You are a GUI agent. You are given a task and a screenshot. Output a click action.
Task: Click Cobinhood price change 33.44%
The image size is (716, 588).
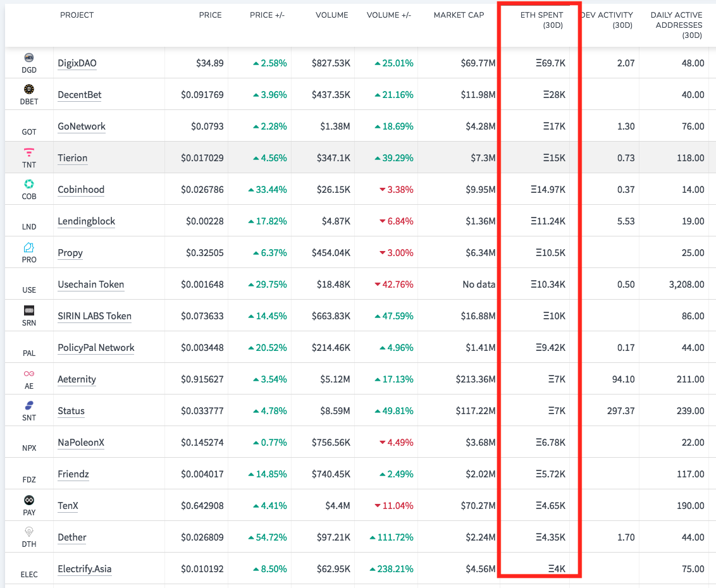click(268, 190)
